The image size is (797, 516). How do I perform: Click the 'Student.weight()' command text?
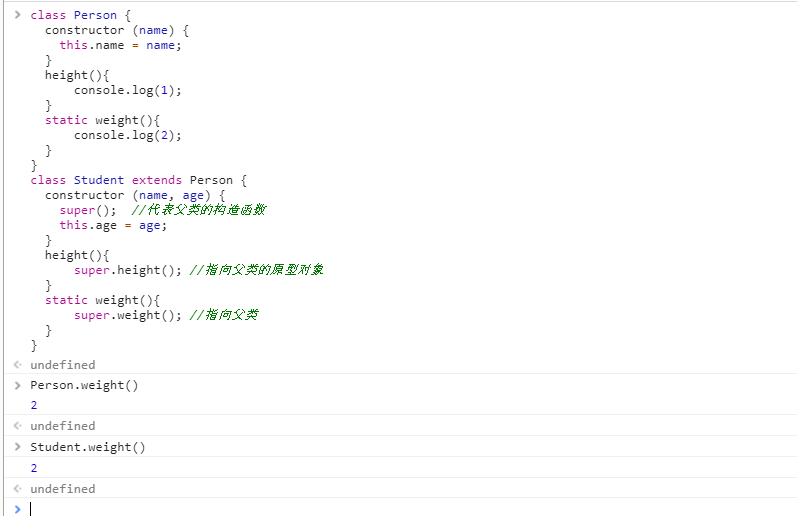click(87, 447)
